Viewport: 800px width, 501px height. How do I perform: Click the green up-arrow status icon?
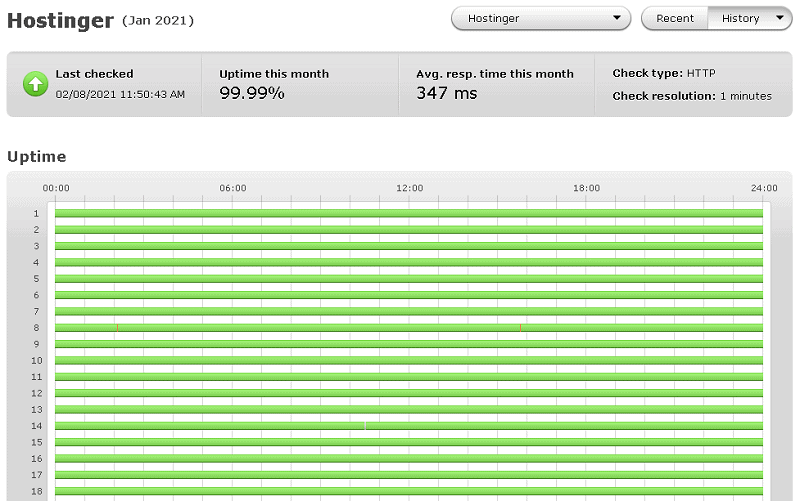[x=35, y=84]
